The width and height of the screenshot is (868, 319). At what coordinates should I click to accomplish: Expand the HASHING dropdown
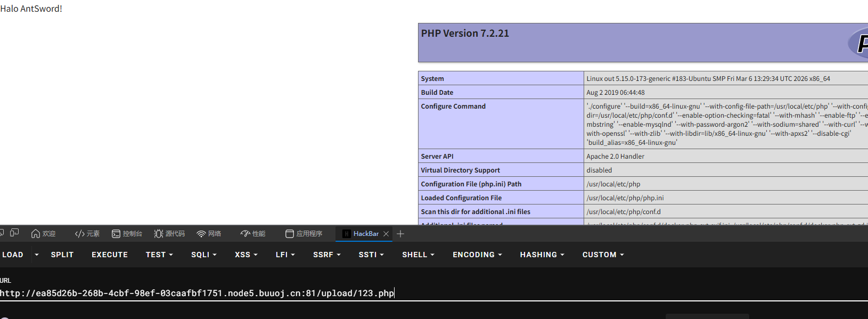point(542,255)
